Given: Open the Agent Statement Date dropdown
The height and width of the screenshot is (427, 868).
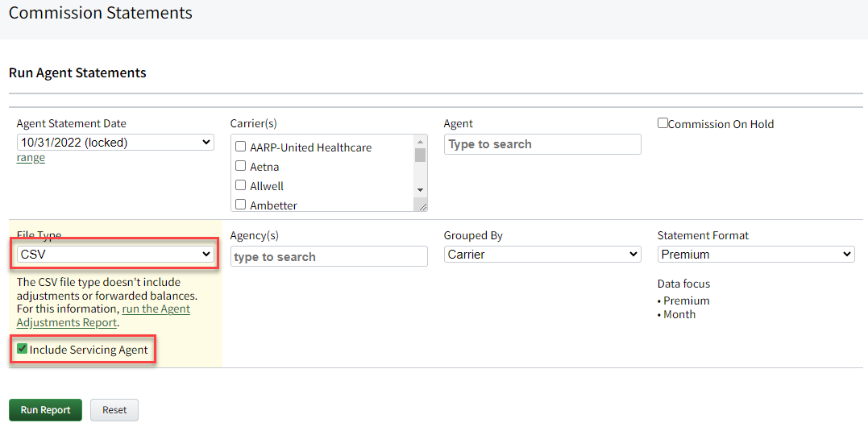Looking at the screenshot, I should coord(115,143).
